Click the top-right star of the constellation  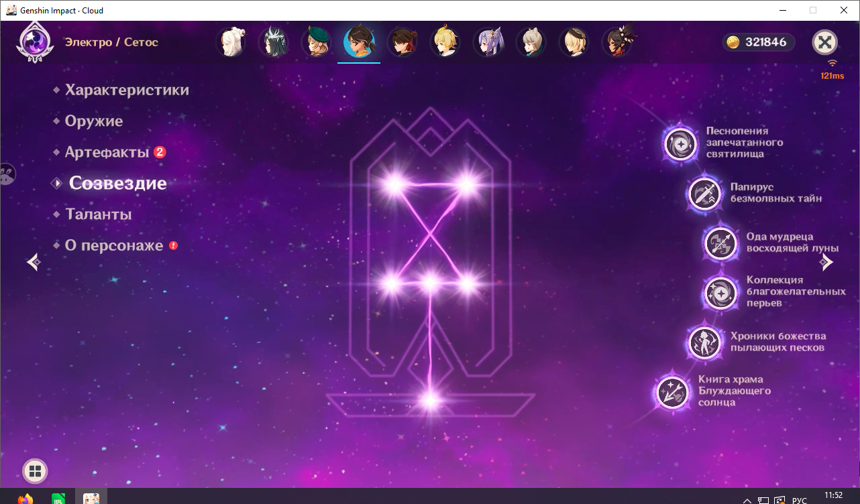pyautogui.click(x=466, y=183)
